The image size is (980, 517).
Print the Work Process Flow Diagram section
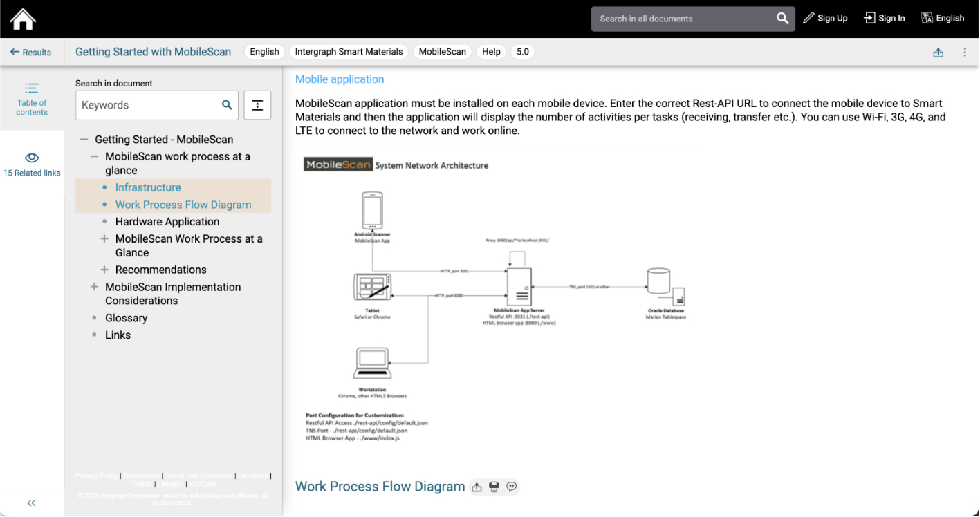(494, 487)
